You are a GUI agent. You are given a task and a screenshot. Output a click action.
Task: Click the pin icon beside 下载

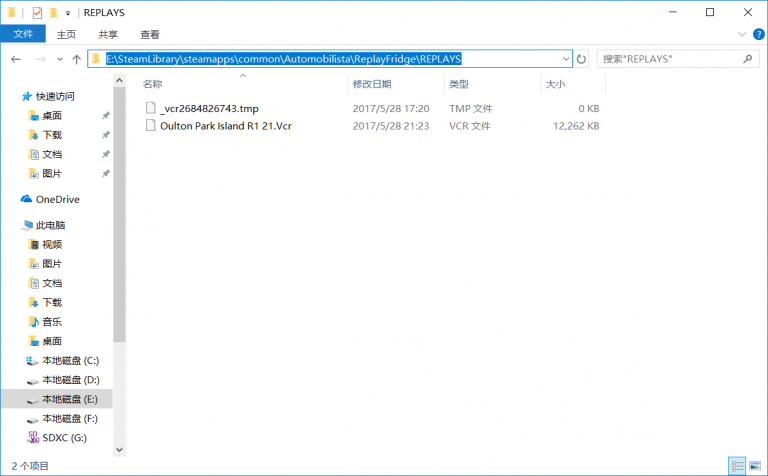[x=105, y=135]
